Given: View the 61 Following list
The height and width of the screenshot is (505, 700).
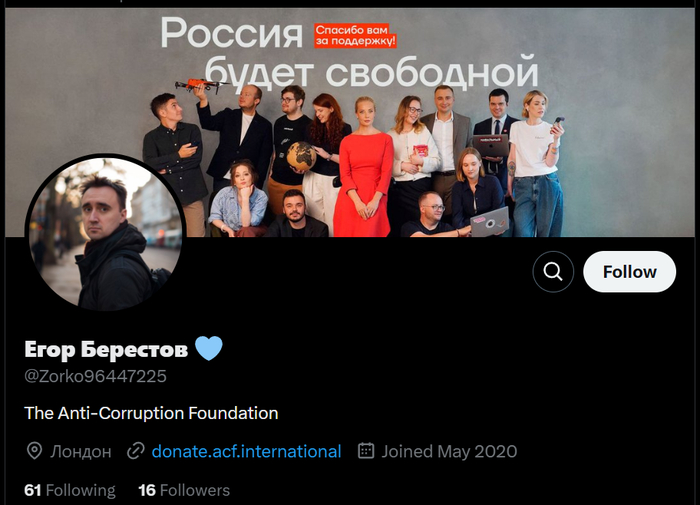Looking at the screenshot, I should [x=70, y=490].
